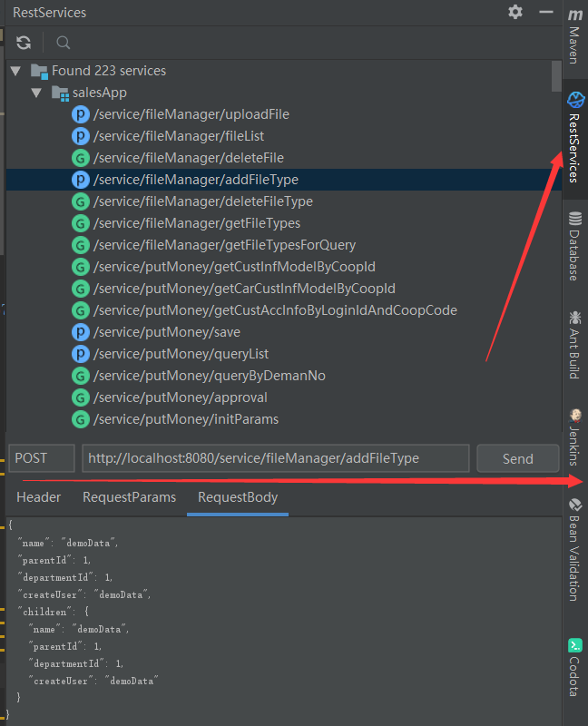Open the POST method dropdown
The image size is (588, 726).
point(42,458)
